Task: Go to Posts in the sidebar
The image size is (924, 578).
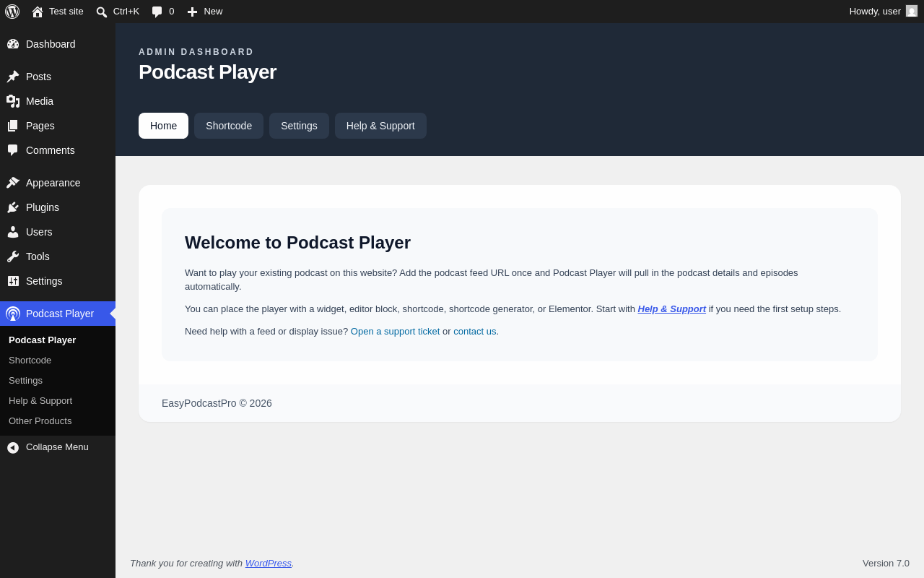Action: (58, 77)
